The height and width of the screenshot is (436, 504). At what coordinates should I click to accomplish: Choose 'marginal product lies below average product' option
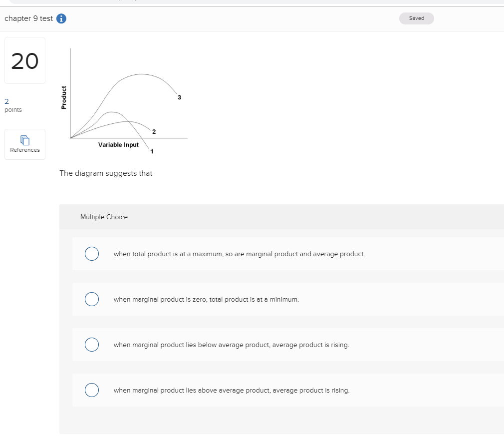[92, 345]
